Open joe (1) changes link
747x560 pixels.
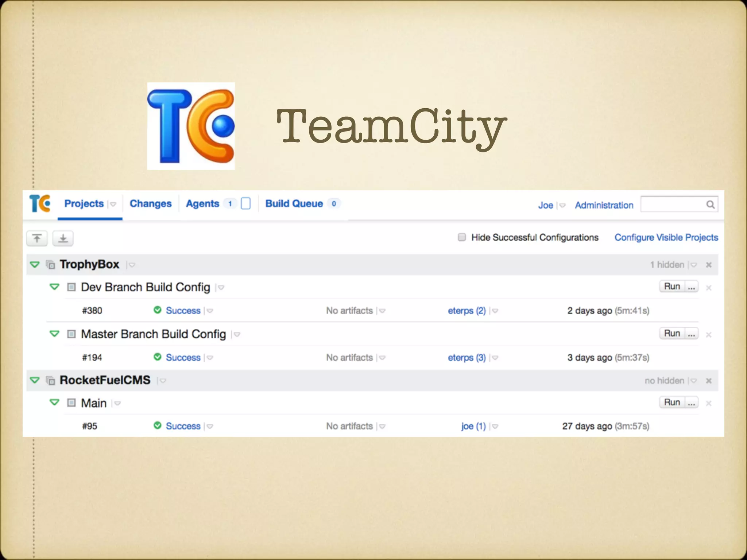(x=473, y=426)
